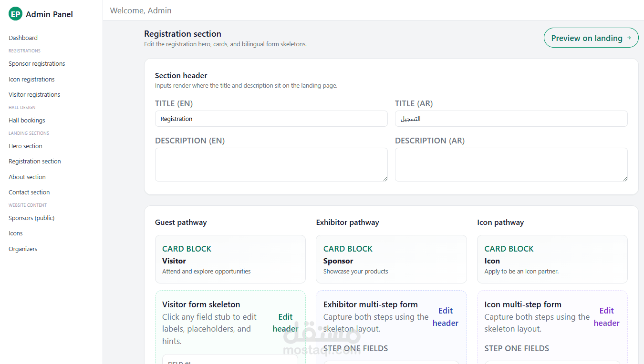
Task: Edit header of Visitor form skeleton
Action: [285, 323]
